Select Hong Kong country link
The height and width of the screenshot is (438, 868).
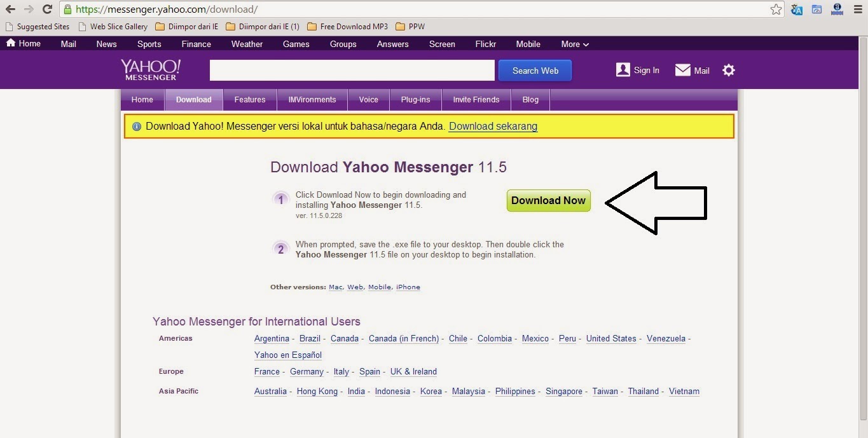pyautogui.click(x=317, y=392)
